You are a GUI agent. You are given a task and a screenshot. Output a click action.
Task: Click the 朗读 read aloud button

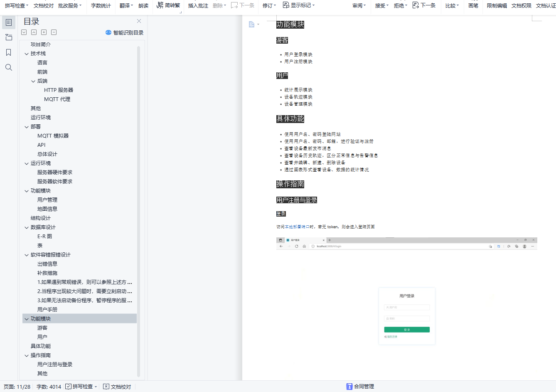tap(143, 6)
